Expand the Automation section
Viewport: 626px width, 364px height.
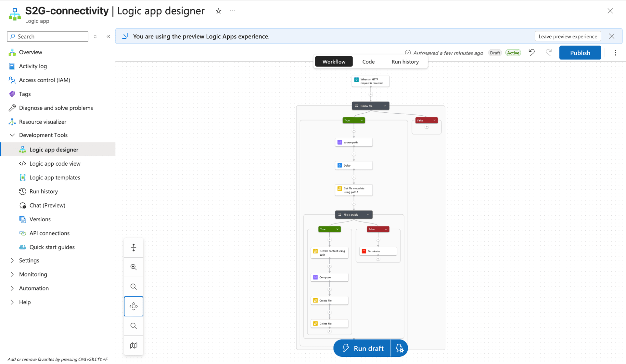tap(12, 288)
